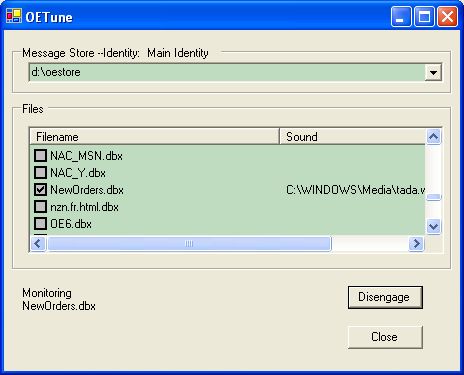Viewport: 464px width, 375px height.
Task: Check the NAC_Y.dbx checkbox
Action: click(40, 172)
